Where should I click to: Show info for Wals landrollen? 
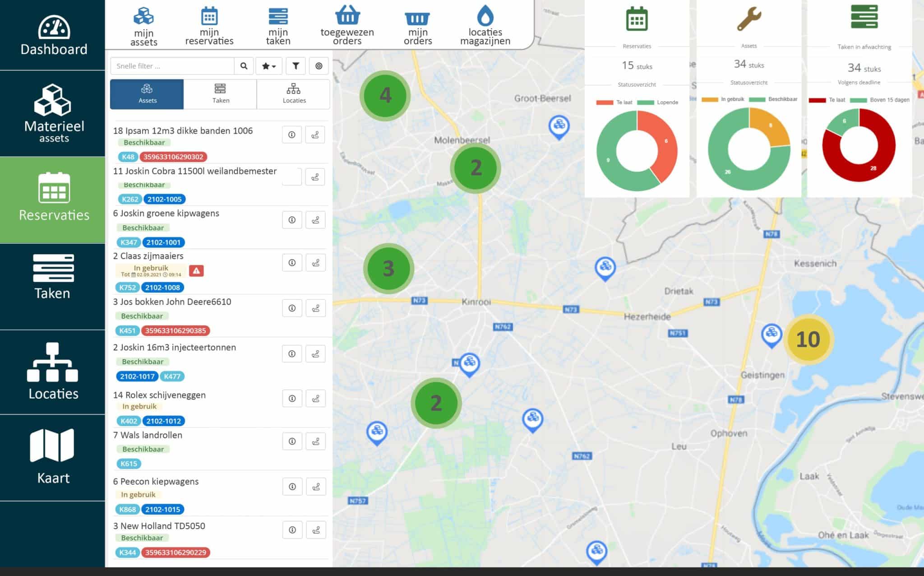pos(292,441)
